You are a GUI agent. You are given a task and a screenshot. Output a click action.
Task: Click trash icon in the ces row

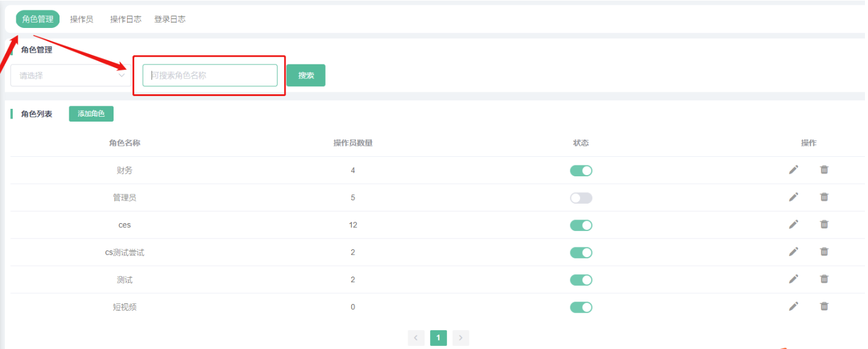[x=824, y=224]
